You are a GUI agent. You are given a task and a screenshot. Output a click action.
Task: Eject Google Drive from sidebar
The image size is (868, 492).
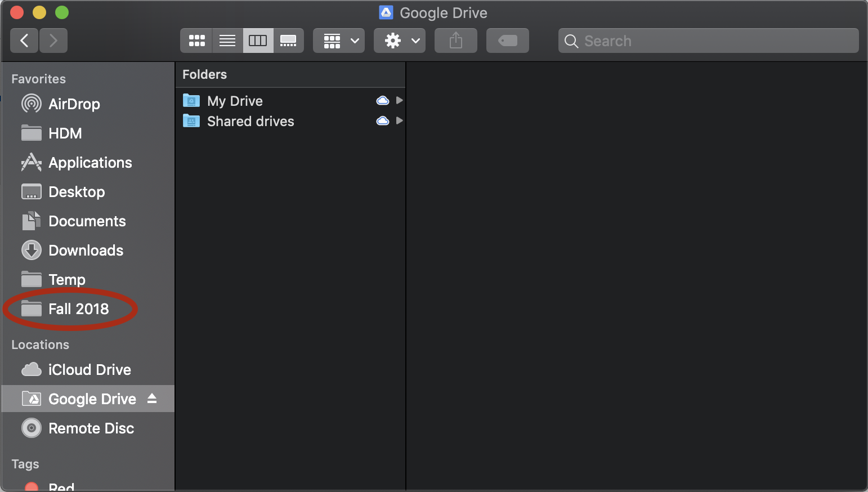152,399
